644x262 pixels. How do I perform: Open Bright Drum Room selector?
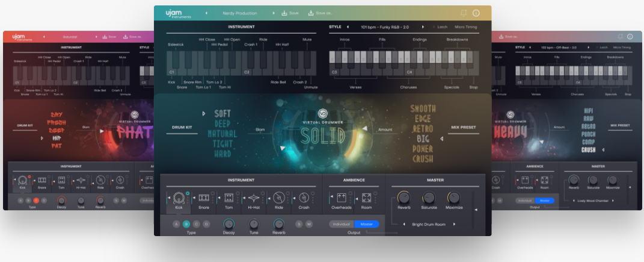tap(429, 225)
